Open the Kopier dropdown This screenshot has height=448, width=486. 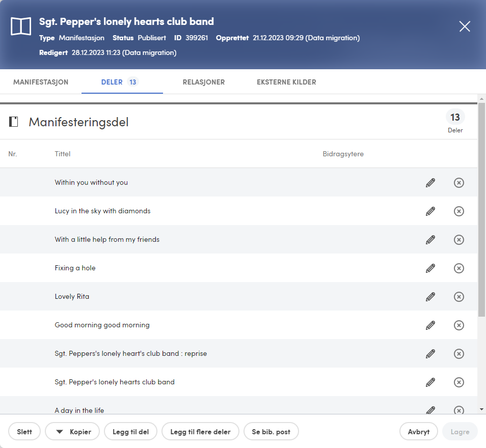[x=72, y=432]
